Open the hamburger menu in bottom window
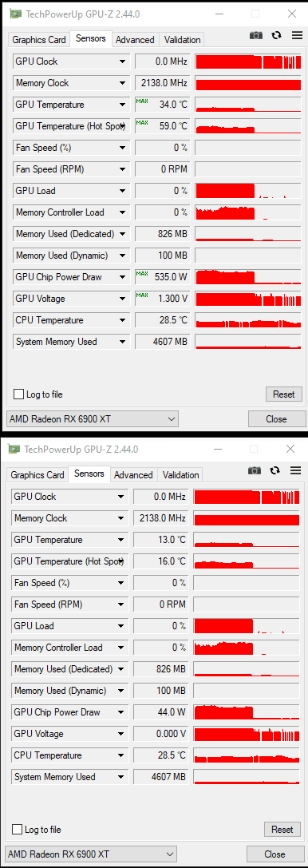308x868 pixels. click(294, 470)
